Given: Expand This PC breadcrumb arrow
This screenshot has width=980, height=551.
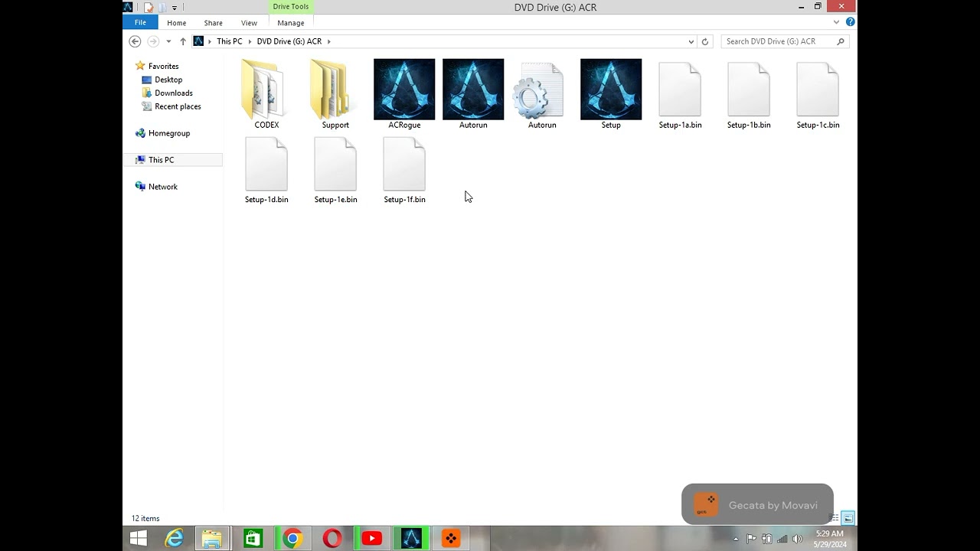Looking at the screenshot, I should 250,41.
